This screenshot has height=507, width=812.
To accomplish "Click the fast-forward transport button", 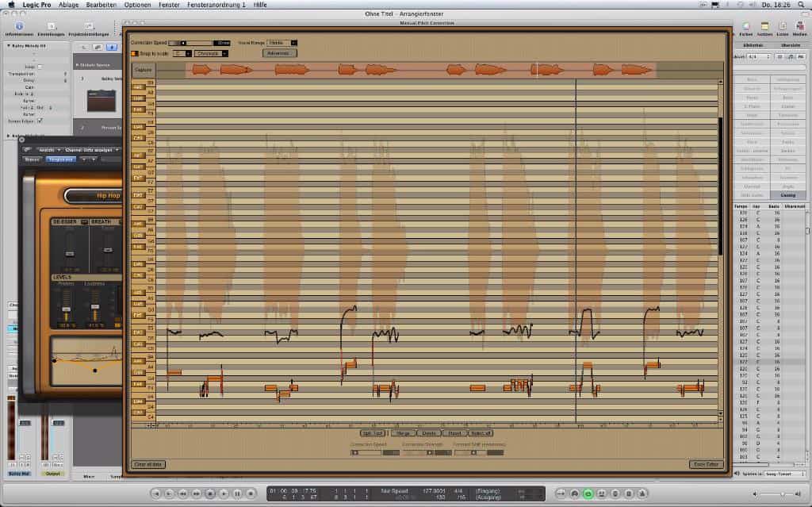I will [197, 494].
